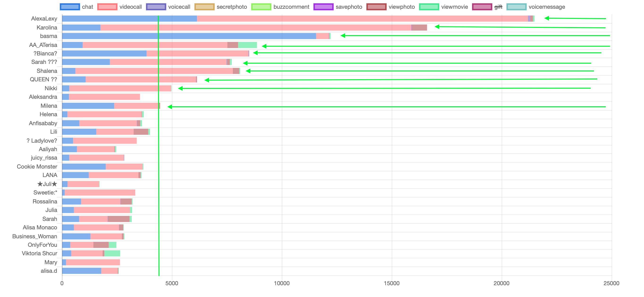This screenshot has height=297, width=644.
Task: Hide the chat dataset via its label
Action: [x=88, y=7]
